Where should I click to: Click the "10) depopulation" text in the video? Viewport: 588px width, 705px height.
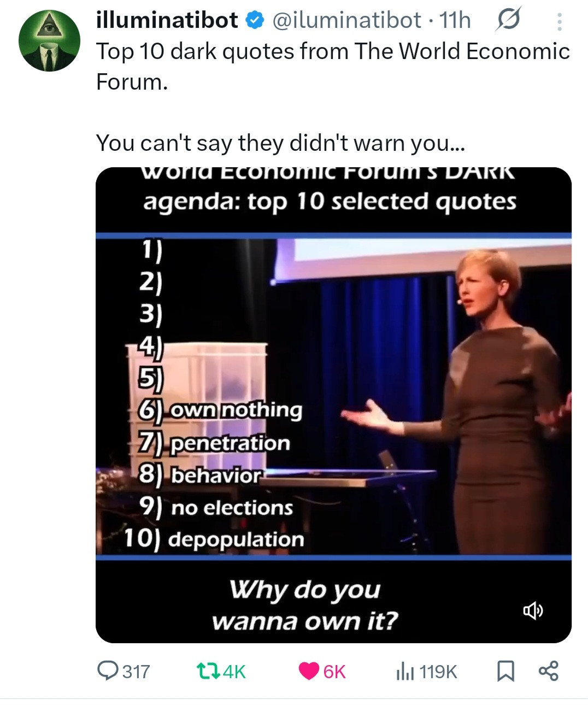(214, 538)
